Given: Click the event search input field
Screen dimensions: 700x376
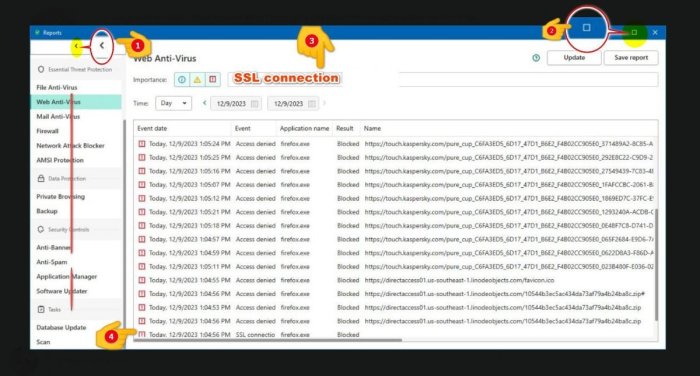Looking at the screenshot, I should tap(443, 79).
